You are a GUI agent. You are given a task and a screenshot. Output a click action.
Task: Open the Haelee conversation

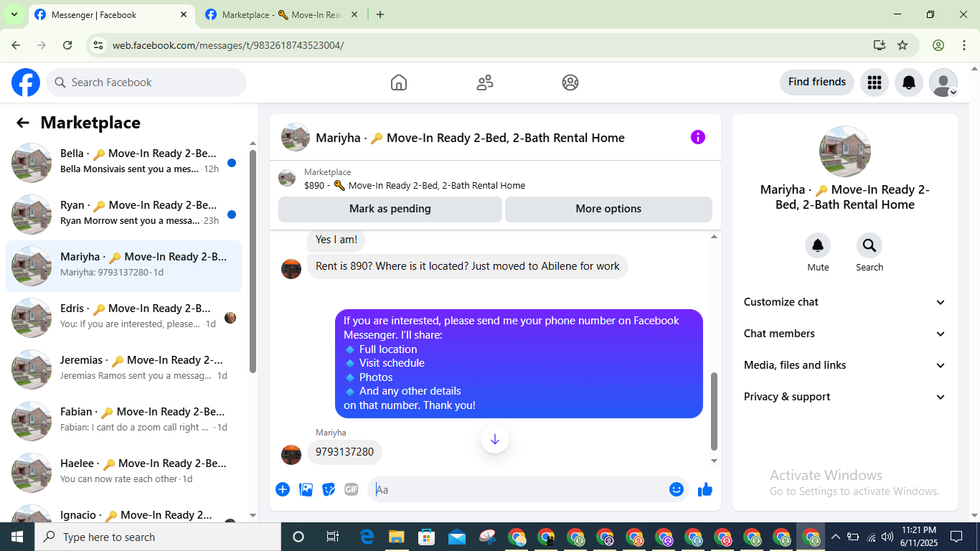tap(123, 473)
